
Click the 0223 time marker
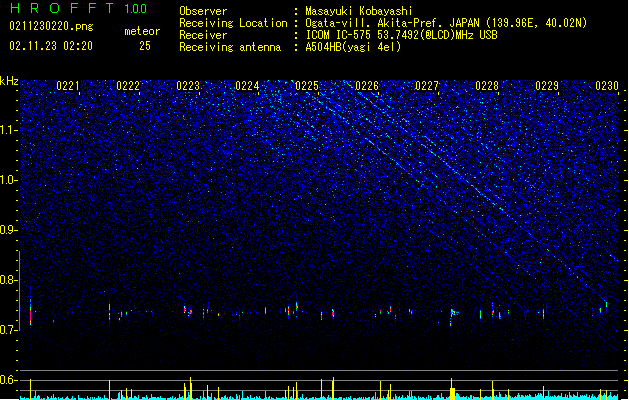(x=188, y=85)
